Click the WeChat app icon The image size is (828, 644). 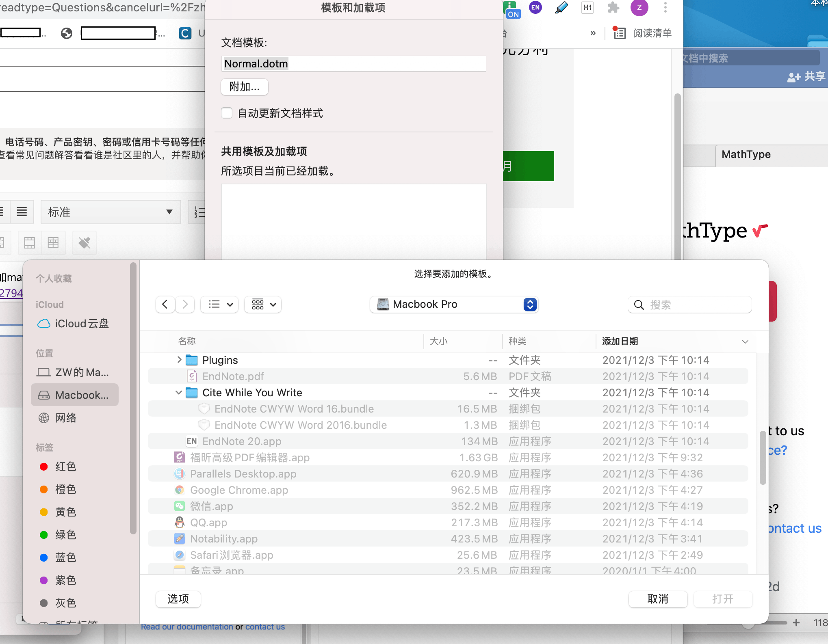pyautogui.click(x=180, y=506)
